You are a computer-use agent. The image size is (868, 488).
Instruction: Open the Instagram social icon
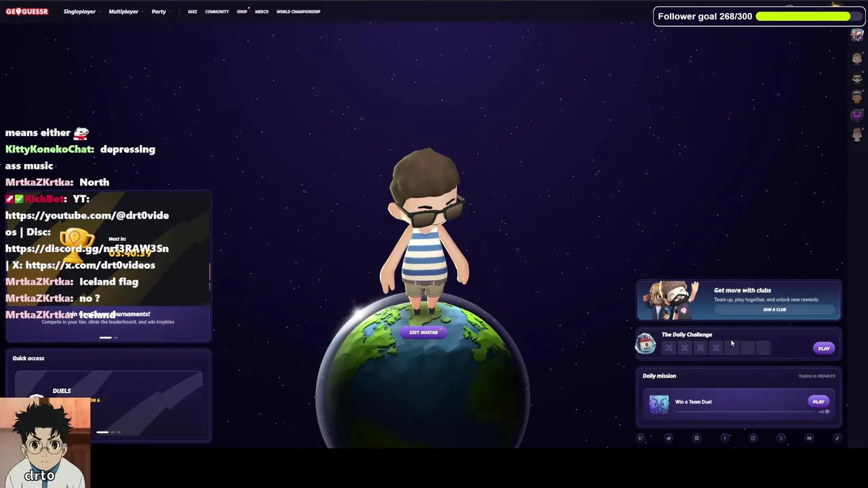753,438
